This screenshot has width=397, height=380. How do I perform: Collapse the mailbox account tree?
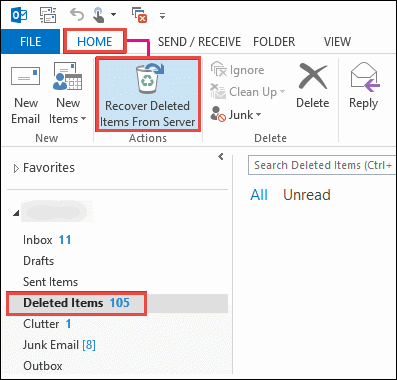click(x=16, y=213)
